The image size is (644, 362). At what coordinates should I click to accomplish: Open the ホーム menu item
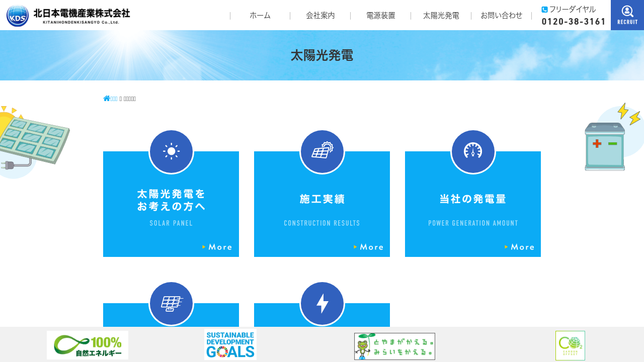tap(260, 16)
